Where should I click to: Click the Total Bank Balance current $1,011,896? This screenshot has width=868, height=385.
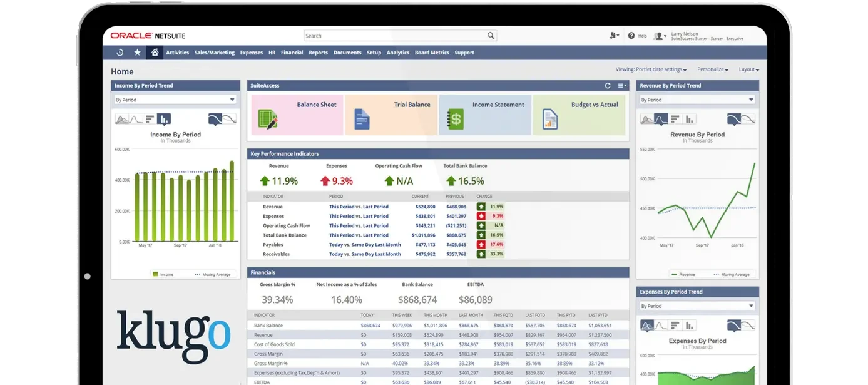424,235
